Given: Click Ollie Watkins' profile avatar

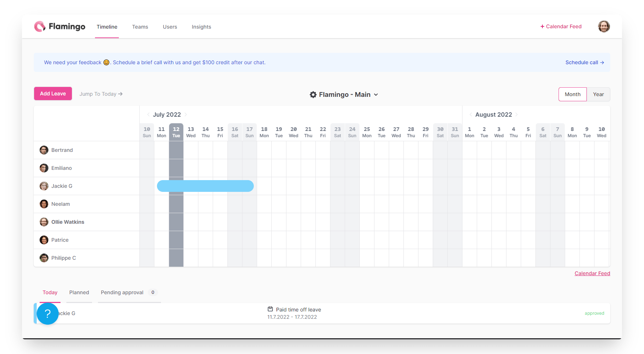Looking at the screenshot, I should coord(44,222).
